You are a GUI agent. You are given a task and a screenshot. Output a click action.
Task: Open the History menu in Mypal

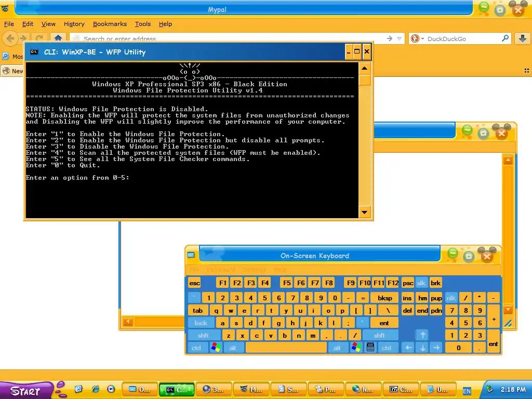pos(74,24)
